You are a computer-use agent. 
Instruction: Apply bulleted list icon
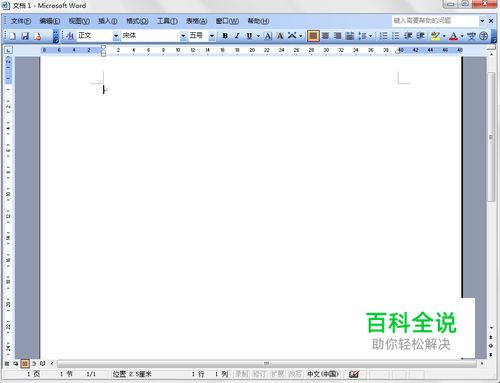coord(396,36)
